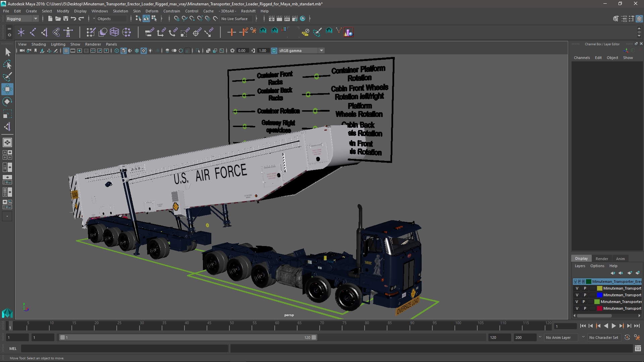Image resolution: width=644 pixels, height=362 pixels.
Task: Open animation preferences icon
Action: pos(637,338)
